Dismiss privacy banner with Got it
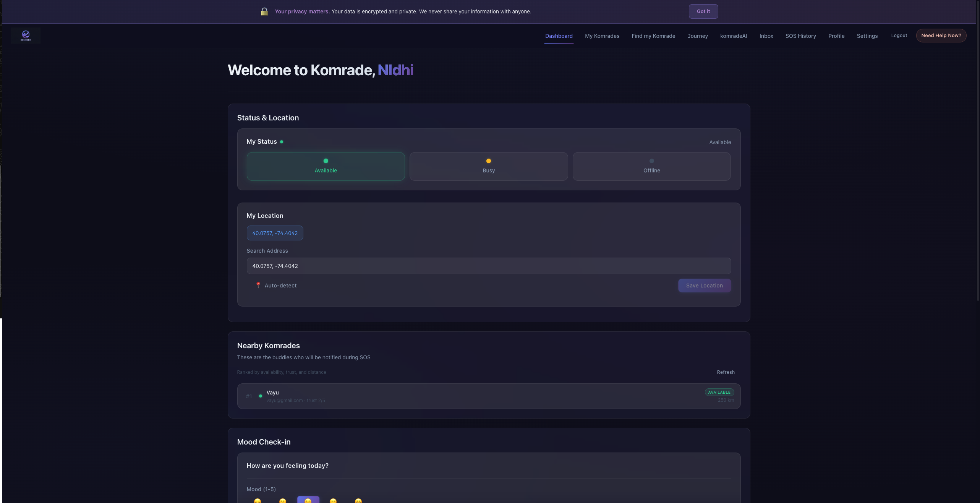The width and height of the screenshot is (980, 503). click(x=703, y=11)
